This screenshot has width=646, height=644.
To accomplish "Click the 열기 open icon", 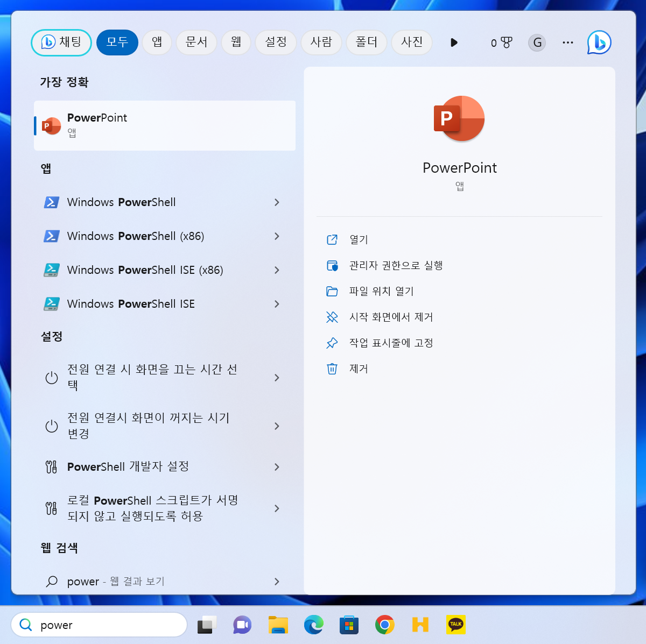I will coord(332,239).
